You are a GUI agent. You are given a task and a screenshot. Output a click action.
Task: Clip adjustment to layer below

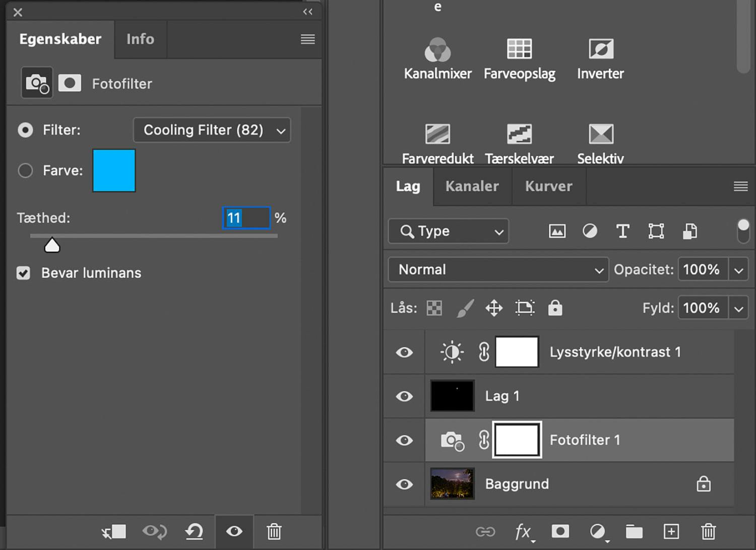pos(113,531)
